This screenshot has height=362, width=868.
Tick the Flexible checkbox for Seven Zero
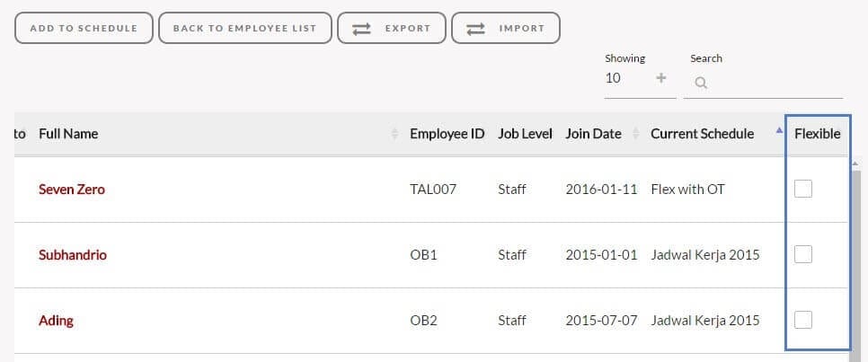tap(803, 189)
